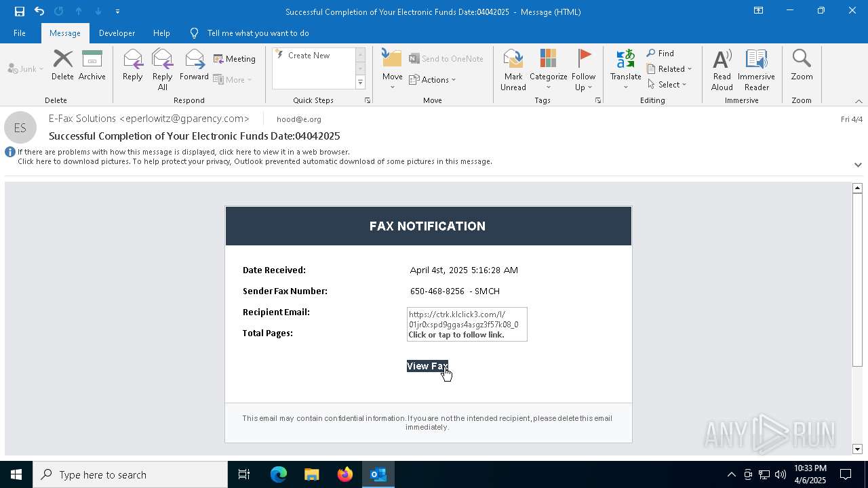Set a Follow Up flag
This screenshot has width=868, height=488.
click(583, 70)
